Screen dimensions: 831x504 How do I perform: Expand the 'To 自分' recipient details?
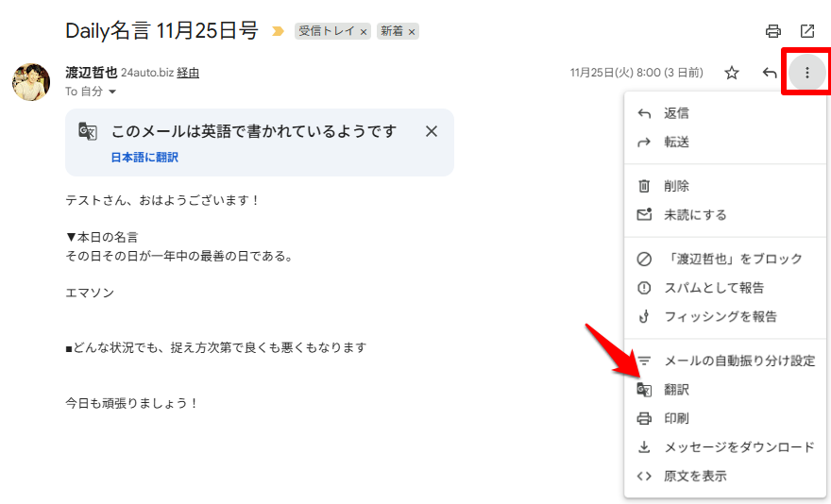pyautogui.click(x=112, y=92)
